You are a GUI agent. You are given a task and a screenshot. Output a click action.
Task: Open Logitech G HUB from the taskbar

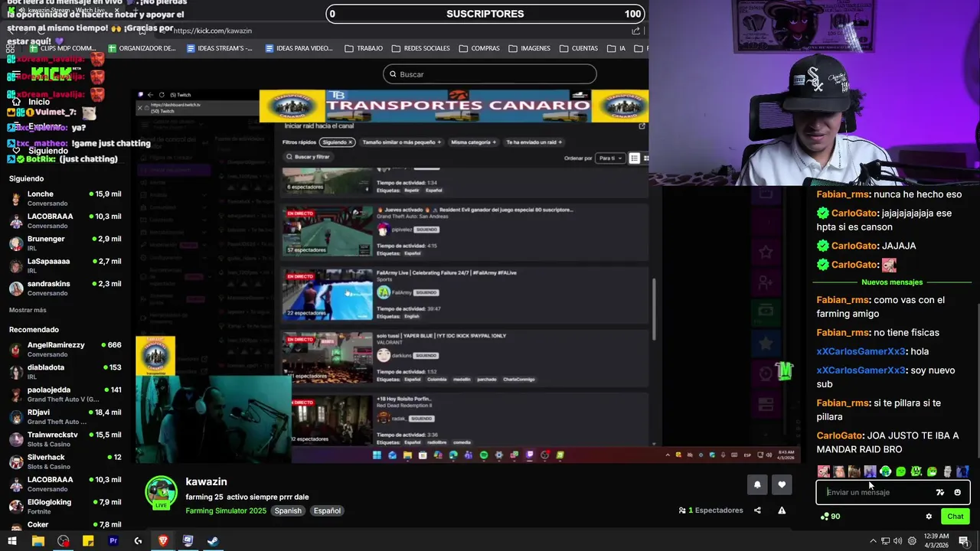pos(138,541)
